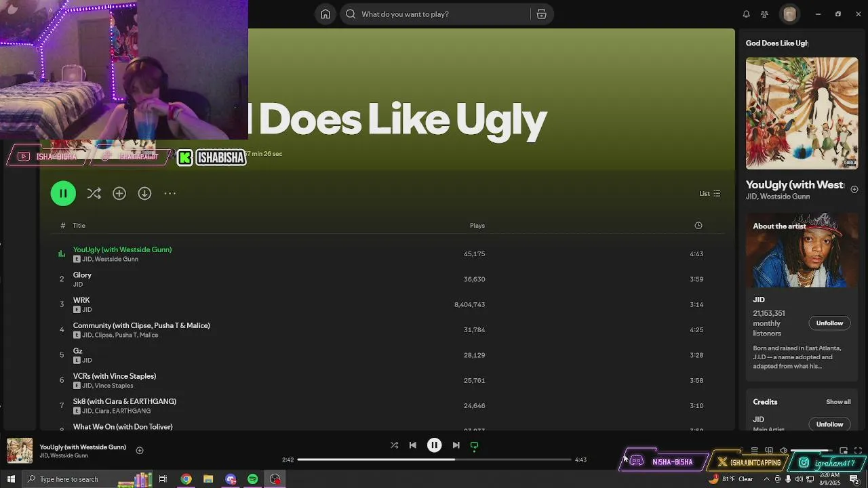Adjust the Spotify volume slider

click(812, 451)
